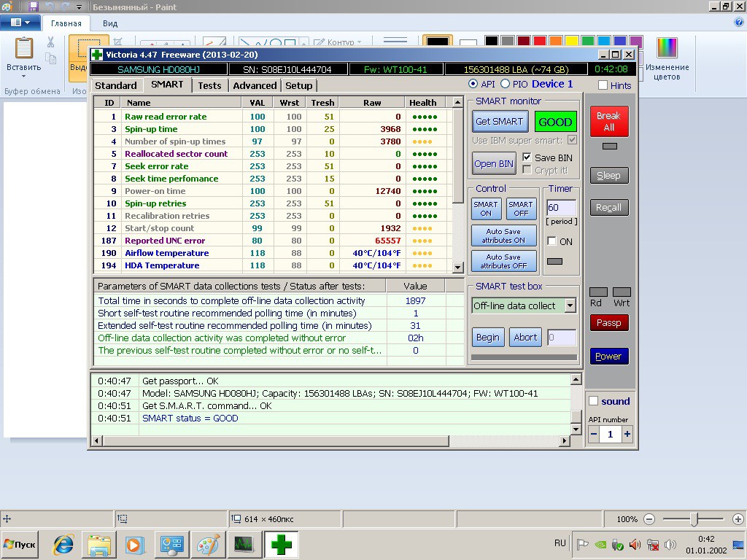Click Auto Save attributes OFF button
The image size is (747, 560).
[x=503, y=261]
